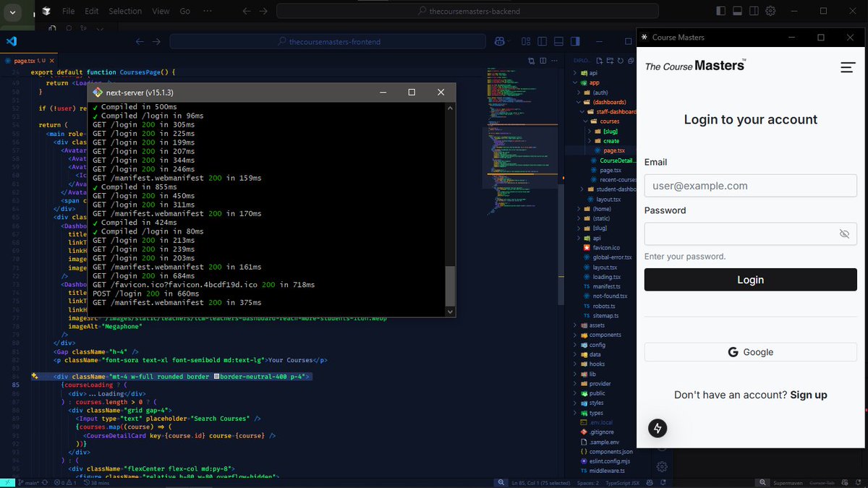Click the terminal scrollbar thumb
Viewport: 868px width, 488px height.
pos(451,286)
